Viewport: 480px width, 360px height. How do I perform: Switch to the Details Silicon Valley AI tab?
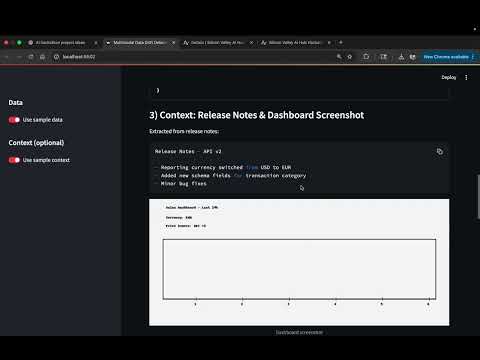(x=218, y=43)
